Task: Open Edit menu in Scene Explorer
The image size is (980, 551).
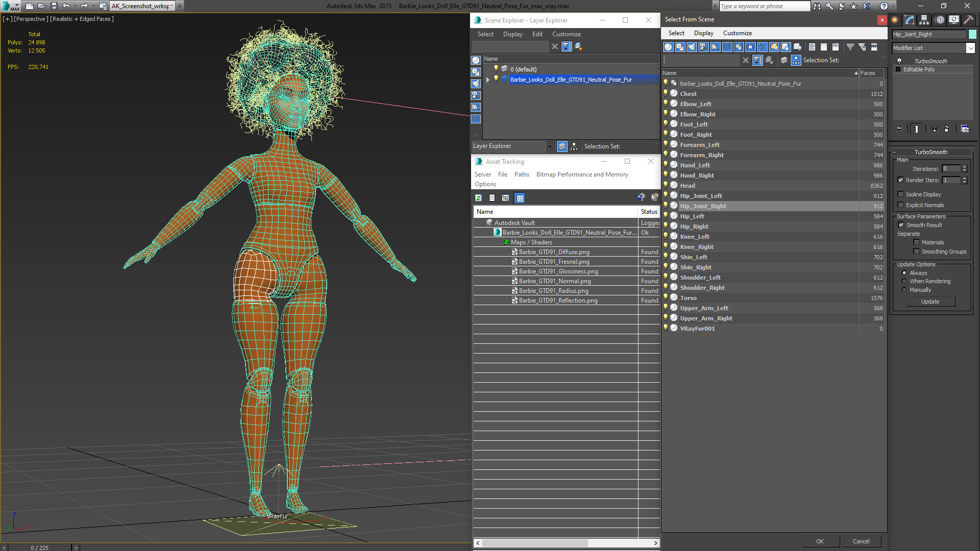Action: (537, 34)
